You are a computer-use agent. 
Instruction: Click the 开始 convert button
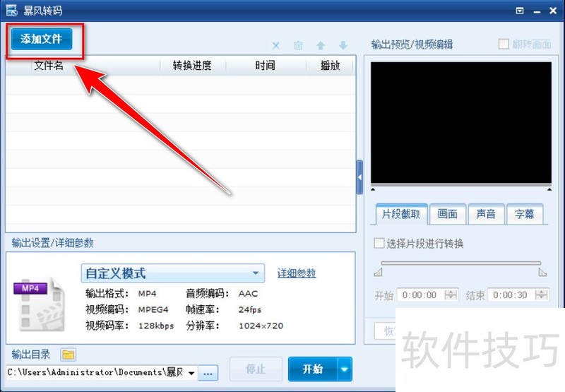[x=313, y=369]
